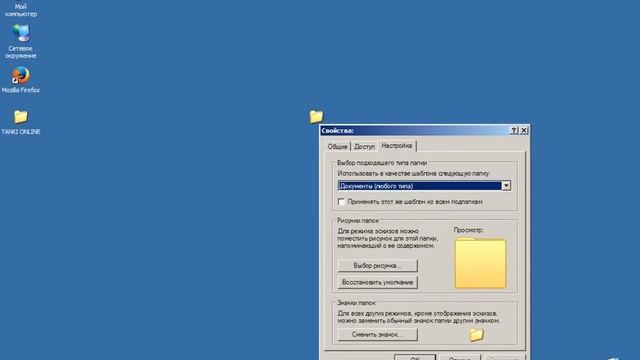The height and width of the screenshot is (360, 640).
Task: Click the Сменить значок... button
Action: pos(377,335)
